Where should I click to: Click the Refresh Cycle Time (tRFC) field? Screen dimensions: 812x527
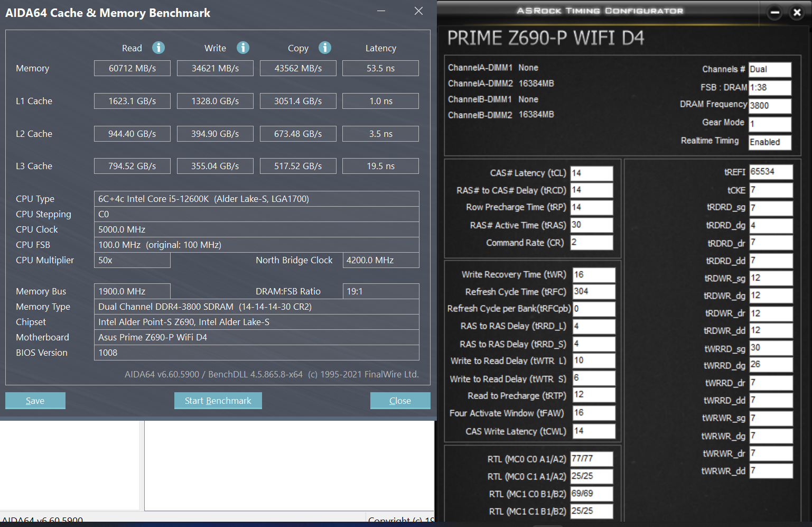pyautogui.click(x=594, y=292)
